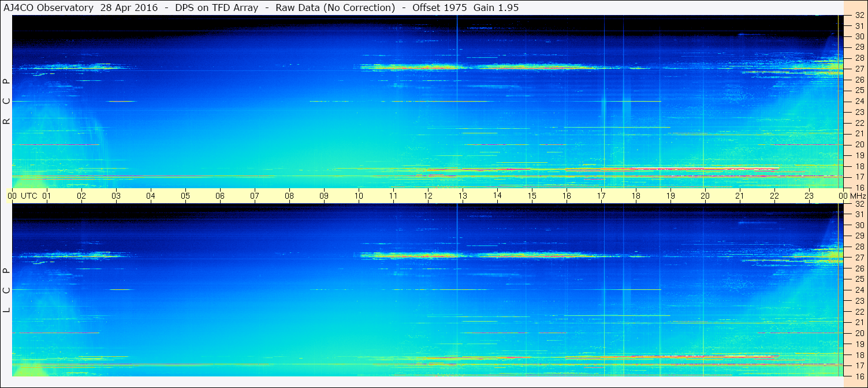Click "DPS on TFD Array" in the header
868x388 pixels.
pyautogui.click(x=216, y=8)
